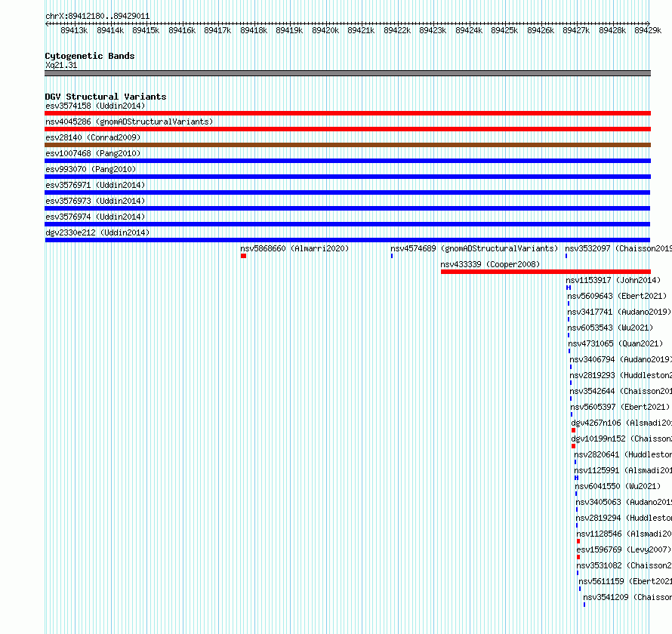Viewport: 672px width, 634px height.
Task: Select the brown bar under esv28140
Action: point(347,145)
